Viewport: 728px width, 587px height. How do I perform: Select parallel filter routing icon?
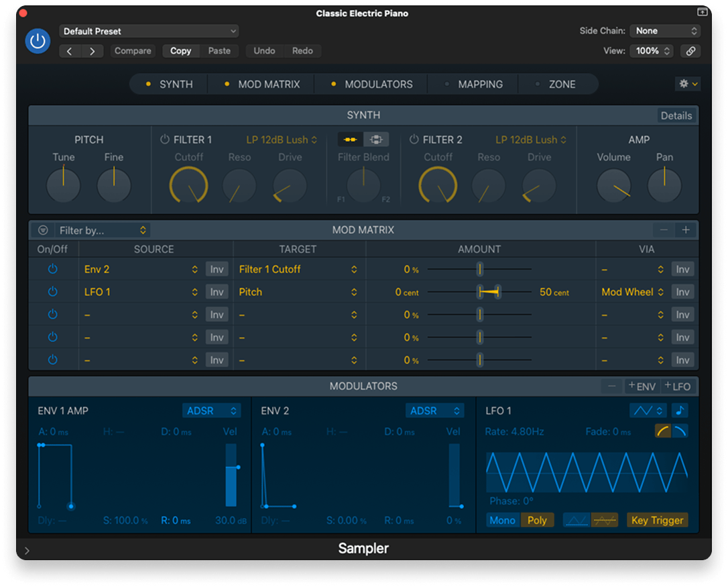376,140
